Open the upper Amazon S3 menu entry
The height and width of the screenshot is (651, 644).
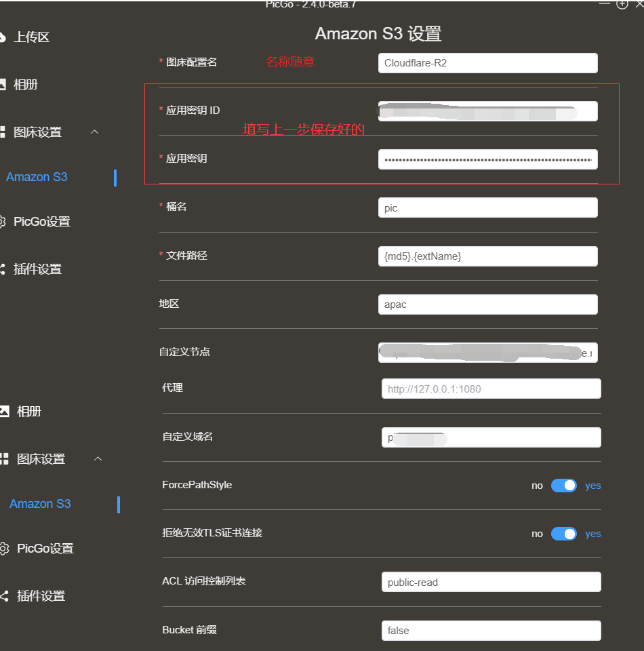[x=37, y=177]
